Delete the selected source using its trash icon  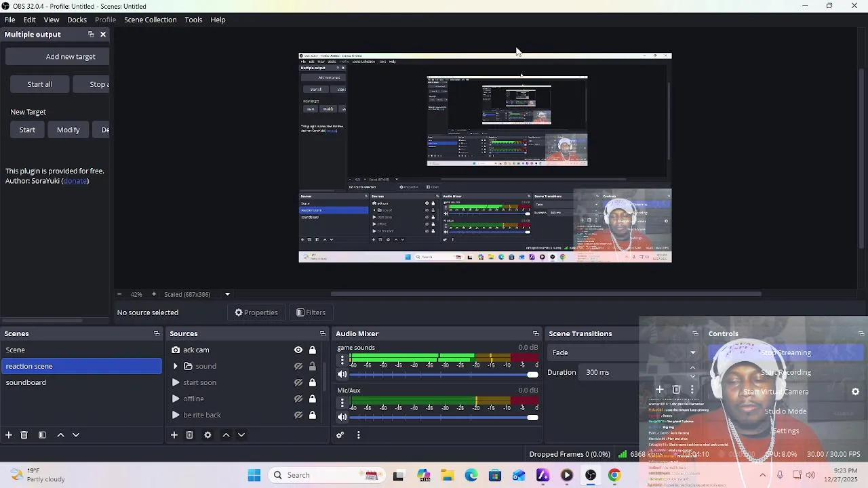[x=189, y=435]
